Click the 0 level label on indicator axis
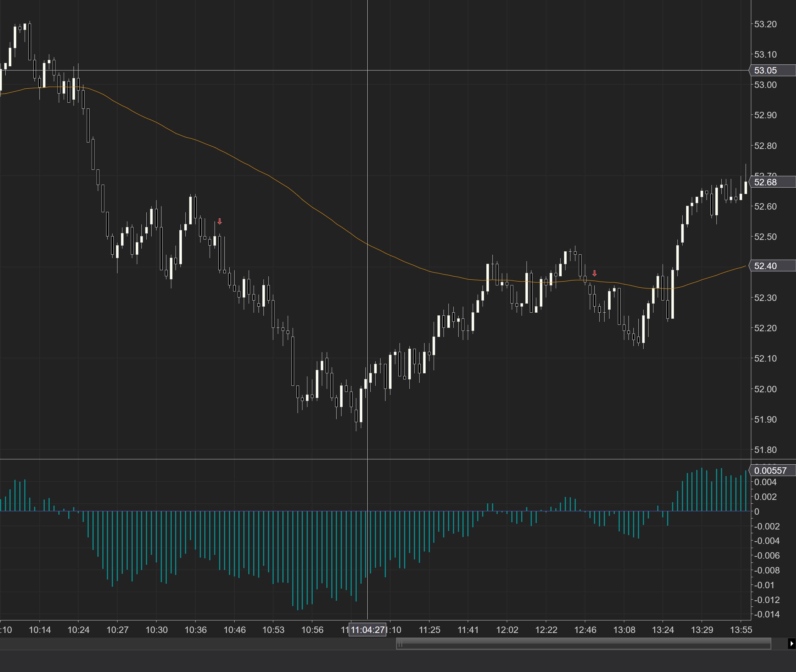796x672 pixels. [757, 512]
